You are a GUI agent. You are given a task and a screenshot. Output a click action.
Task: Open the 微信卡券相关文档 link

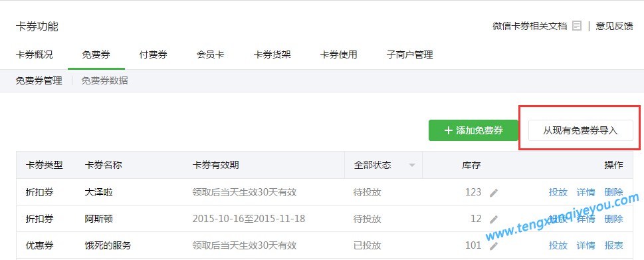click(530, 27)
